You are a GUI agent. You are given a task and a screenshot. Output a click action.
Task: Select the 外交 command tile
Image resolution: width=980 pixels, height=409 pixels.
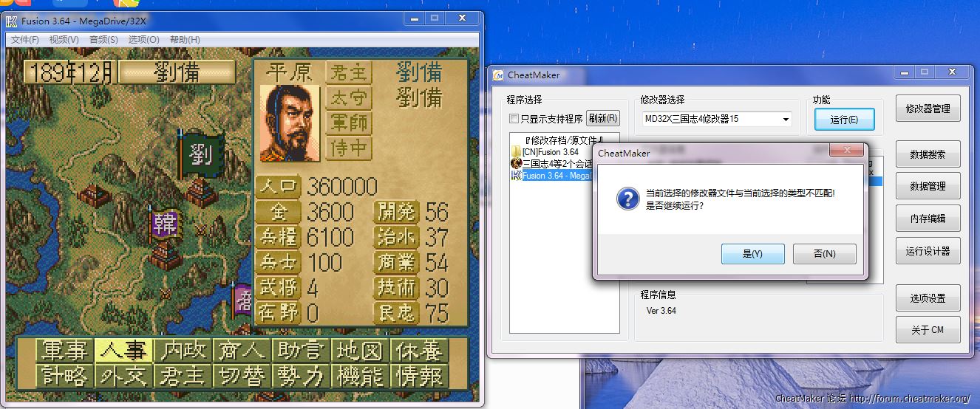(x=124, y=376)
